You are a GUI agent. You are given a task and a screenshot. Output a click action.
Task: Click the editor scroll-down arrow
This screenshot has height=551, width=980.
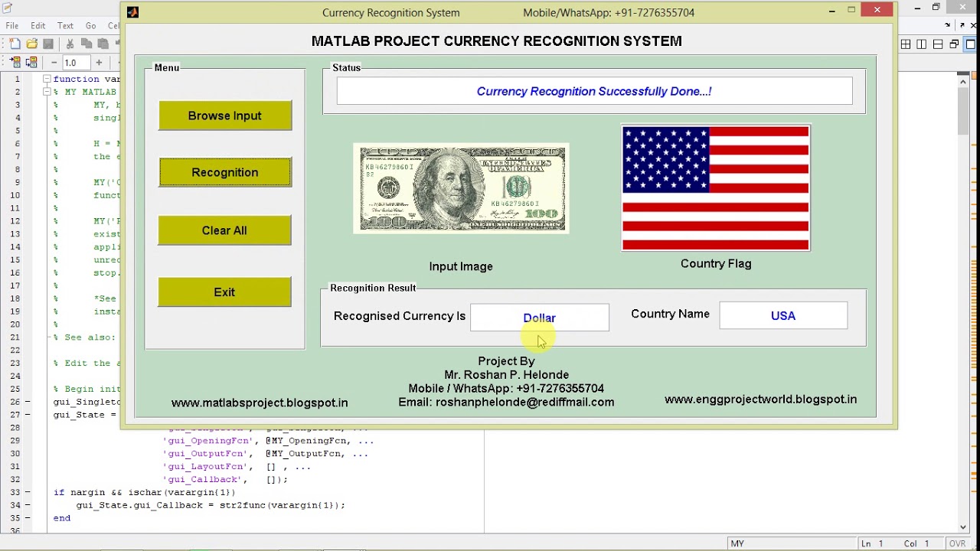tap(963, 527)
